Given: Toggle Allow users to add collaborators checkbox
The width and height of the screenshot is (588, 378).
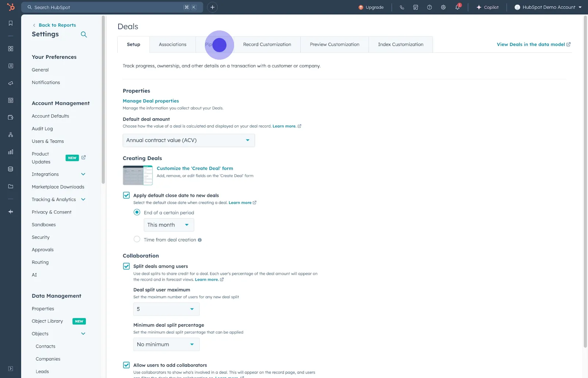Looking at the screenshot, I should [x=126, y=365].
